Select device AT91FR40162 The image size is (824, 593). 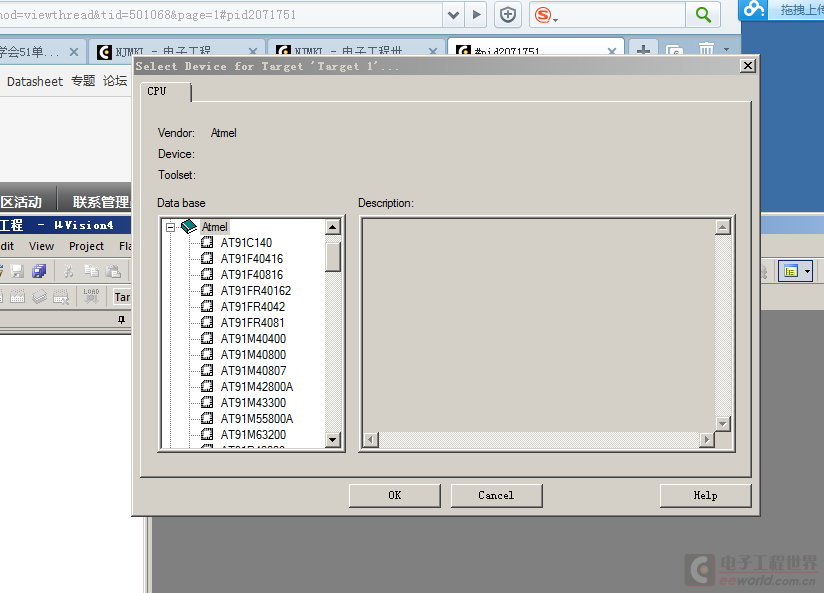click(256, 291)
